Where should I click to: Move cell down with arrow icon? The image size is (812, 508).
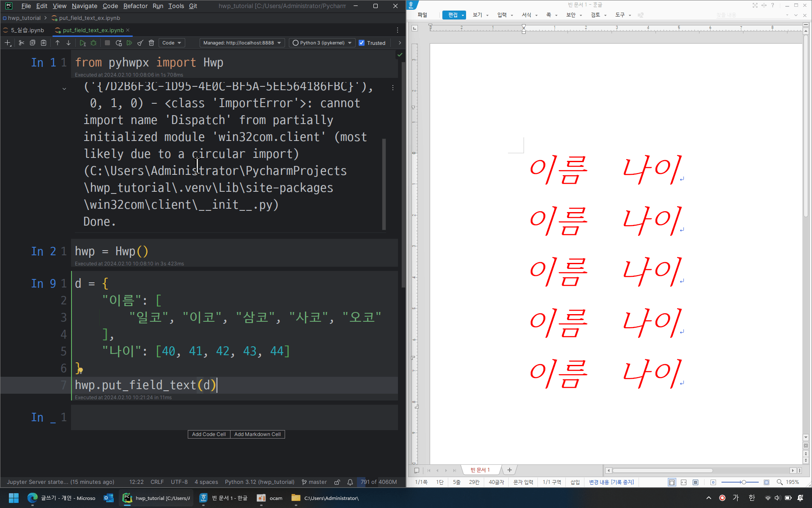69,43
